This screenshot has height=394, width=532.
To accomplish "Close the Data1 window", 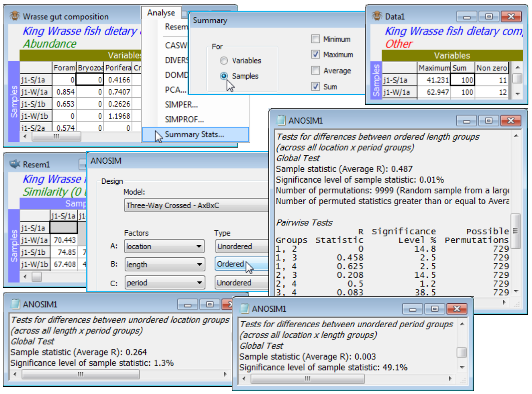I will (x=511, y=16).
